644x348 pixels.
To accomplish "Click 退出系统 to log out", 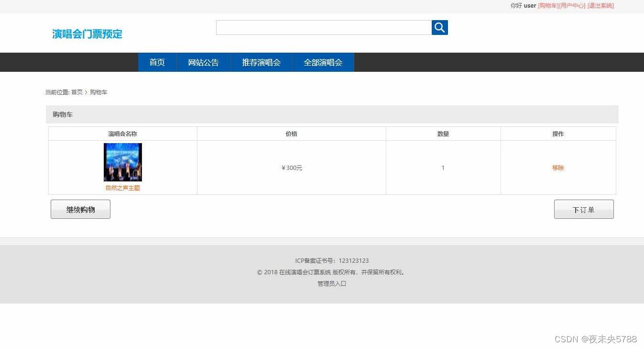I will [600, 6].
